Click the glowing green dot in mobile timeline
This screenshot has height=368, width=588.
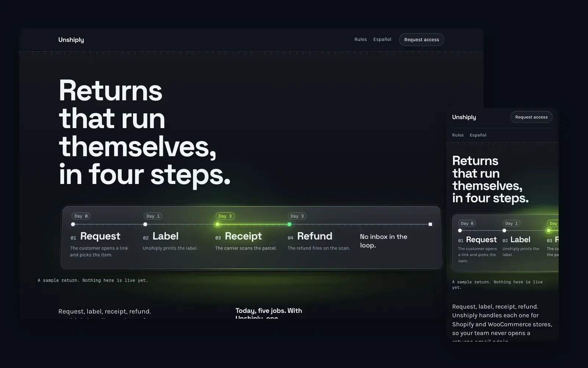[549, 231]
